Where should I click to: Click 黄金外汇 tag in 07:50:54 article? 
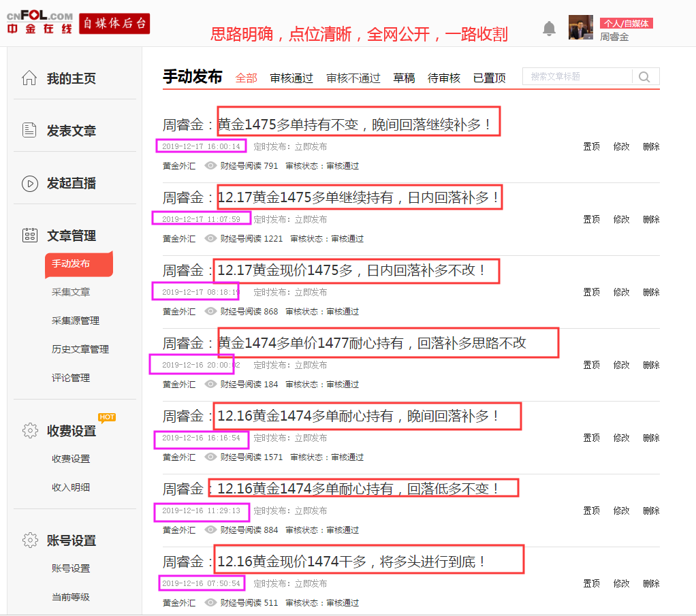[x=179, y=602]
